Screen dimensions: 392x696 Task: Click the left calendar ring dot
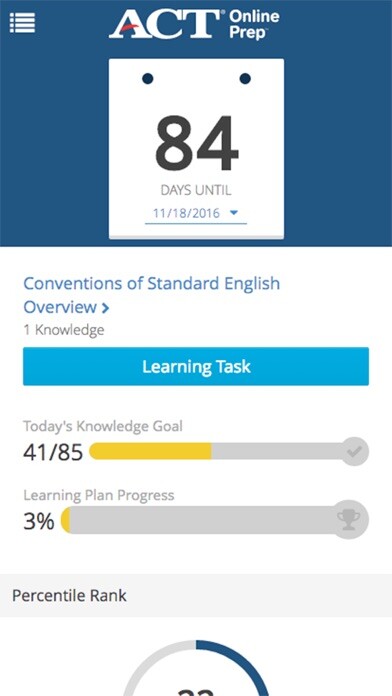tap(148, 79)
